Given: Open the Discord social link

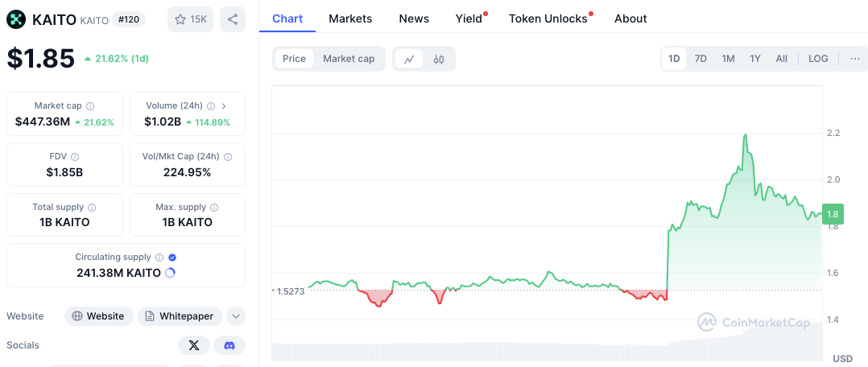Looking at the screenshot, I should coord(229,345).
